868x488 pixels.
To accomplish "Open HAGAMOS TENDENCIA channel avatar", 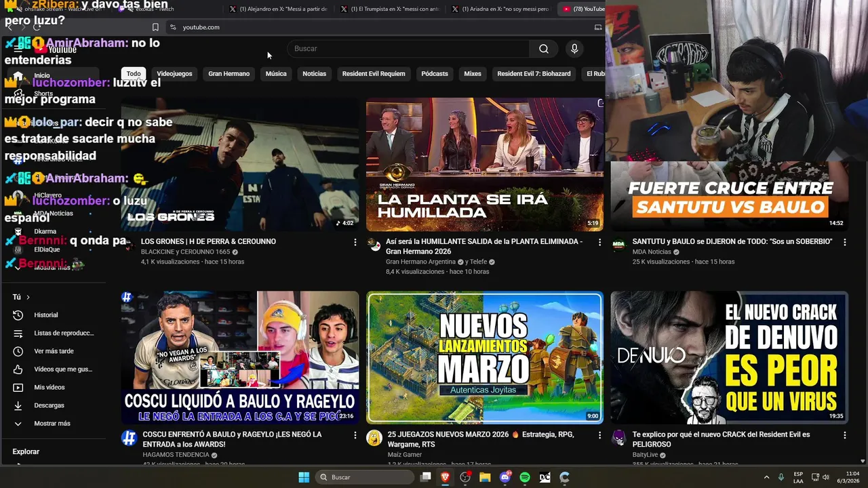I will pos(129,438).
